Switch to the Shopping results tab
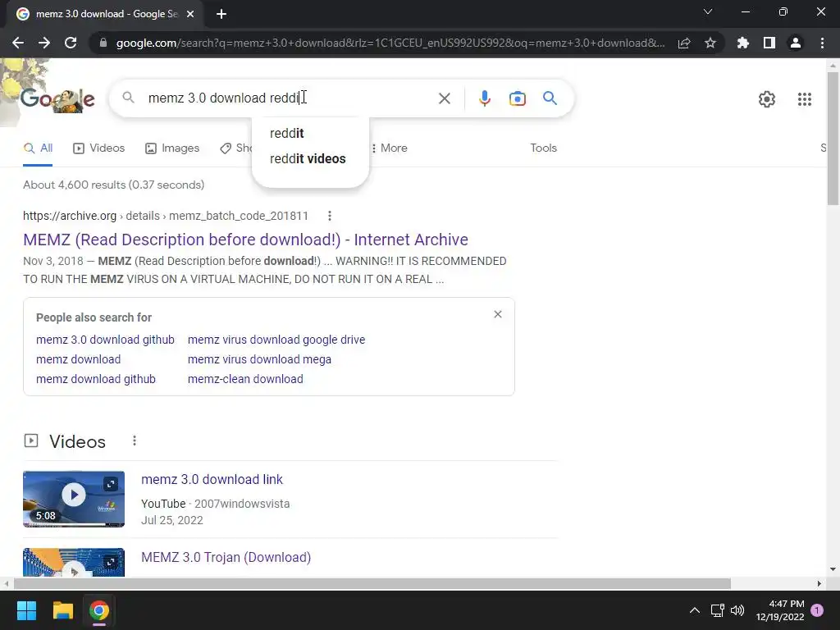The width and height of the screenshot is (840, 630). pos(235,148)
